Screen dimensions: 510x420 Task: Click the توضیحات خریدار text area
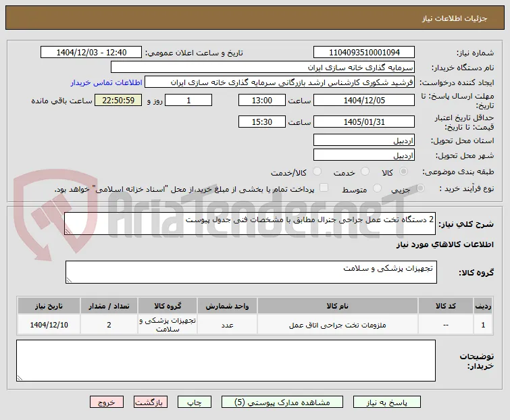(x=226, y=361)
